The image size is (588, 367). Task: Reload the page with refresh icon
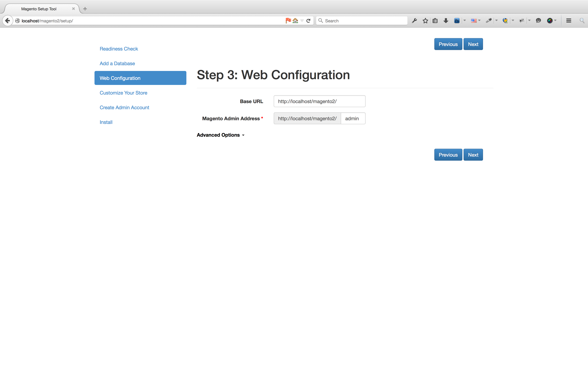click(308, 21)
